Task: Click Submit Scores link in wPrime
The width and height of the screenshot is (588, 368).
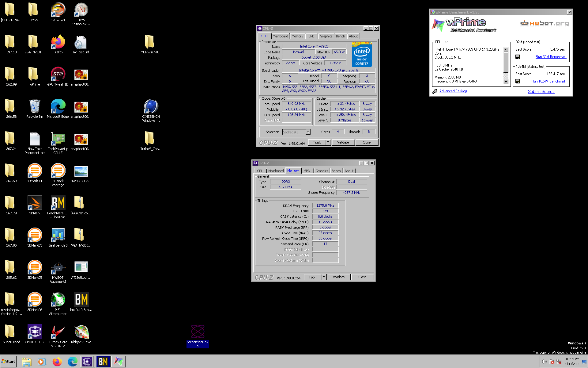Action: (x=541, y=91)
